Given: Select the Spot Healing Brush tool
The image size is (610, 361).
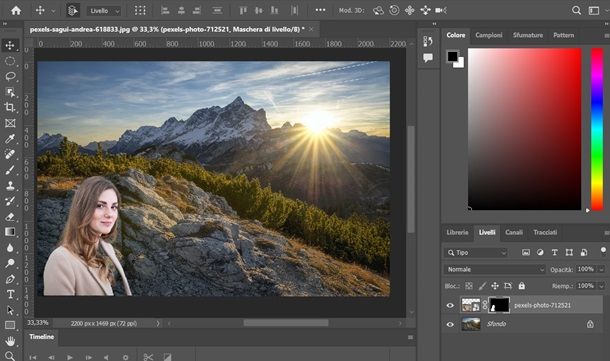Looking at the screenshot, I should [10, 154].
